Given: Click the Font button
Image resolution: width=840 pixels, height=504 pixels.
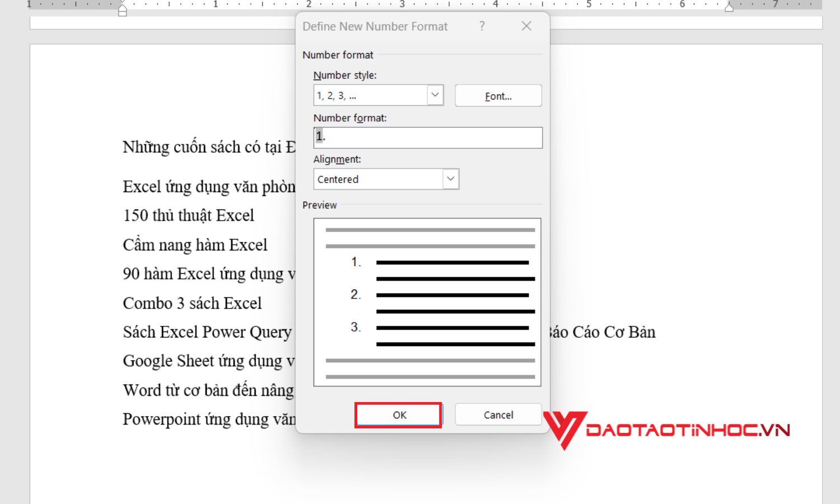Looking at the screenshot, I should click(497, 95).
